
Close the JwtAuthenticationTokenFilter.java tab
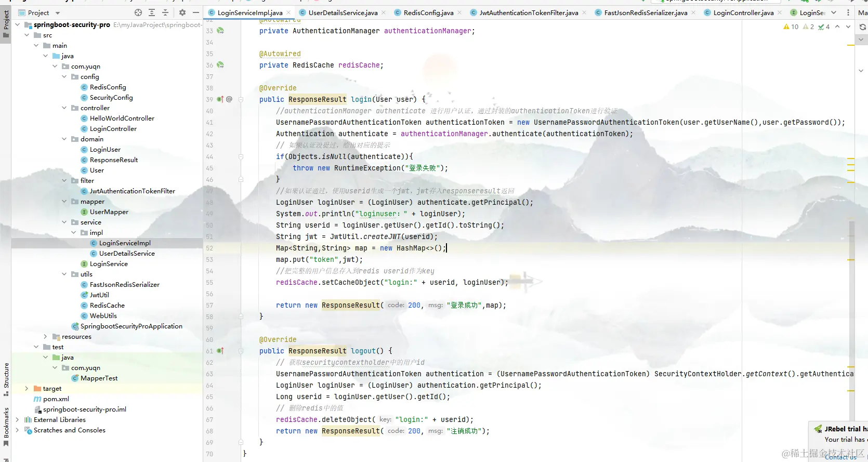[584, 12]
